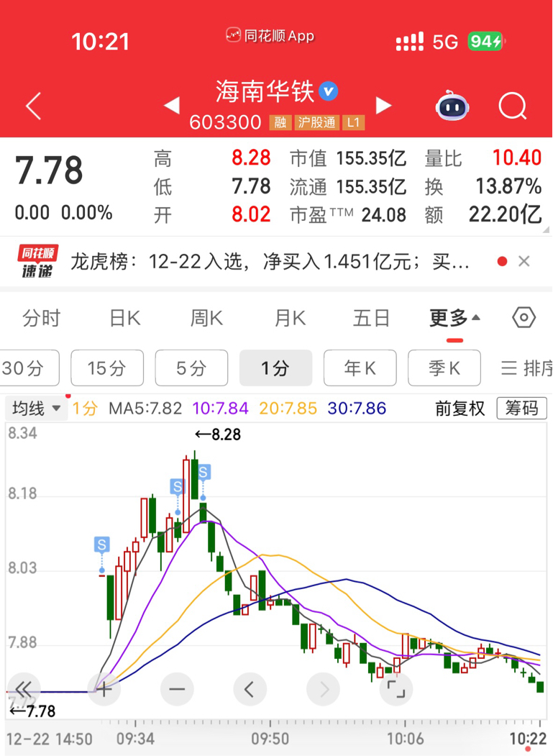
Task: Open the 均线 indicator dropdown
Action: (36, 409)
